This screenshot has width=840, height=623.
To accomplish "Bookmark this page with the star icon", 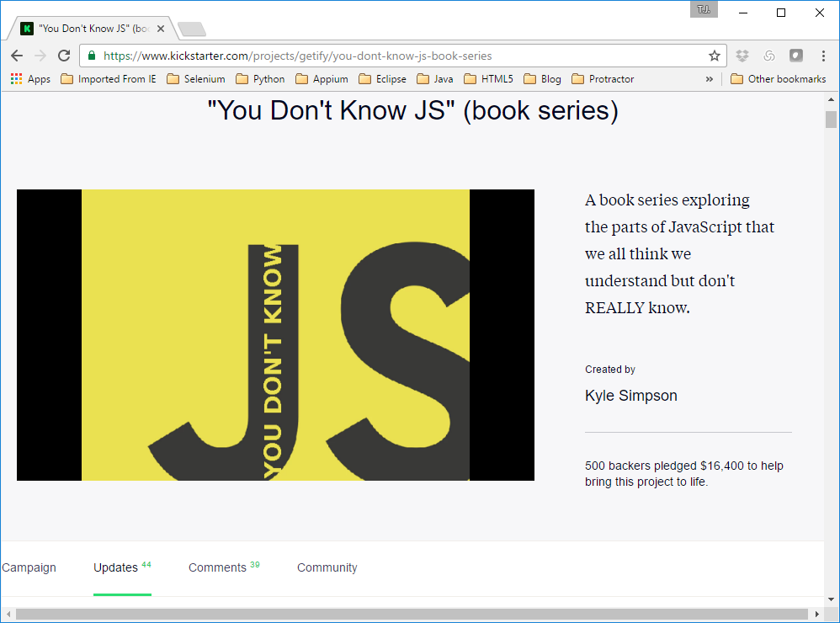I will 715,56.
